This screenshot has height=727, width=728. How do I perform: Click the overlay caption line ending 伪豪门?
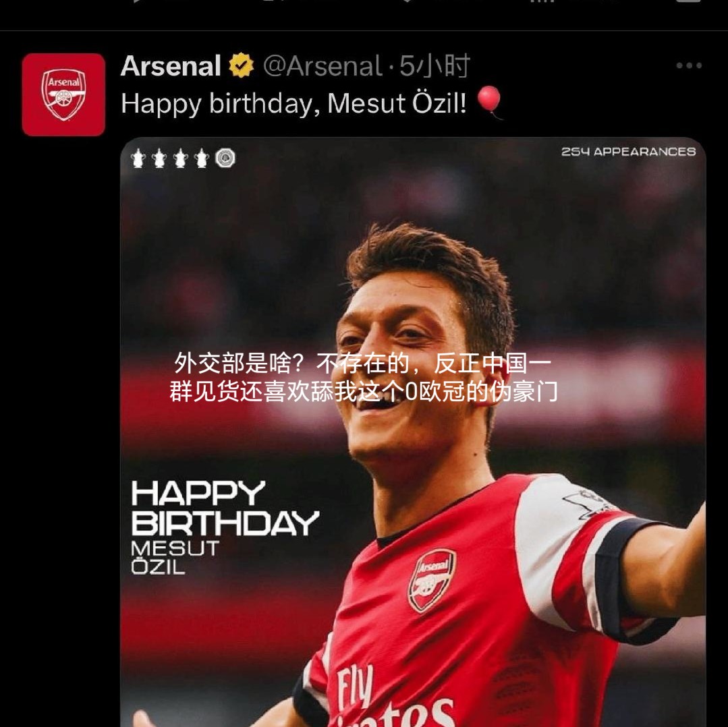point(363,391)
